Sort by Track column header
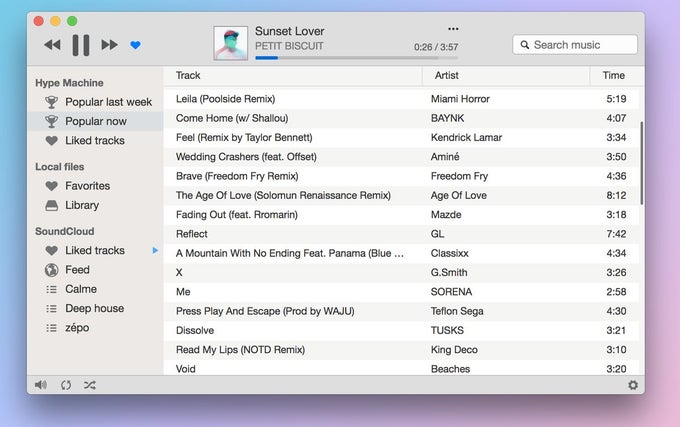 click(x=293, y=75)
